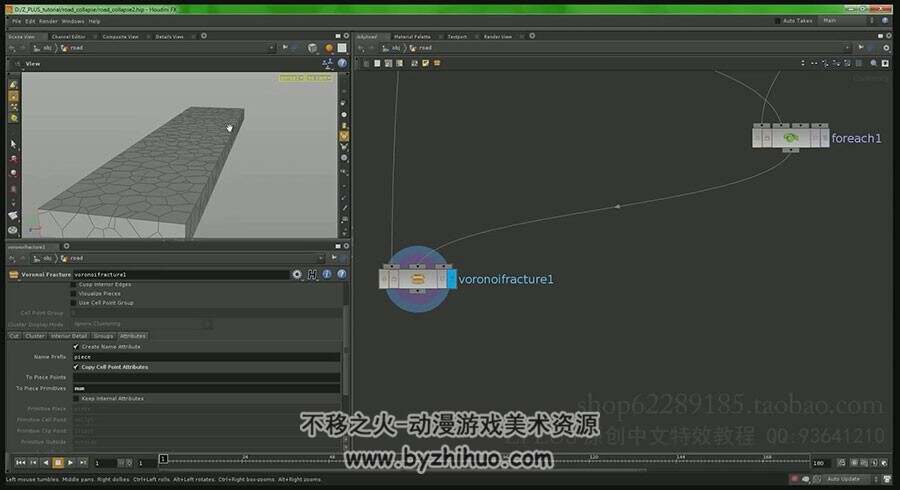Open the Render menu
The height and width of the screenshot is (490, 900).
click(48, 21)
